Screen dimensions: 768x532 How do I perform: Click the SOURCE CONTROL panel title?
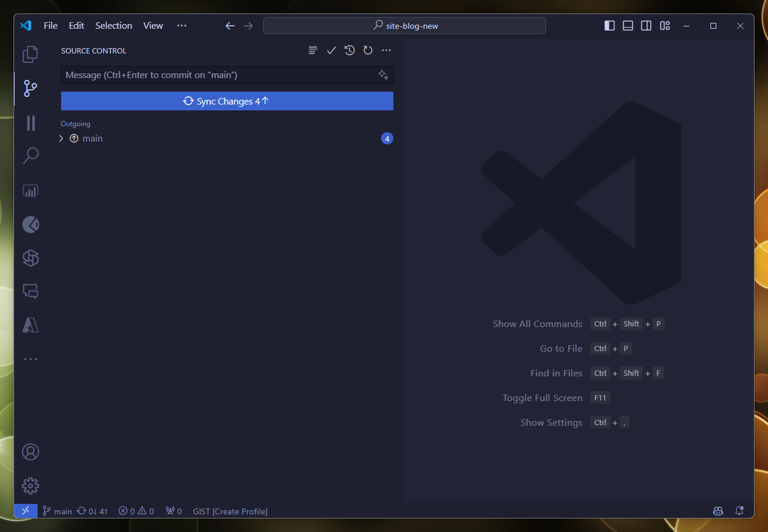94,50
